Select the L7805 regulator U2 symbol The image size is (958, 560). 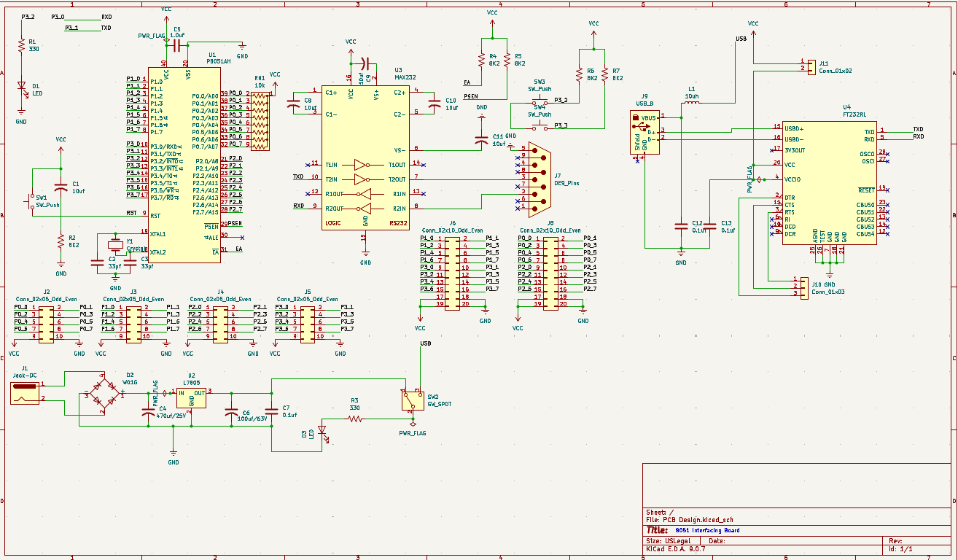tap(191, 397)
